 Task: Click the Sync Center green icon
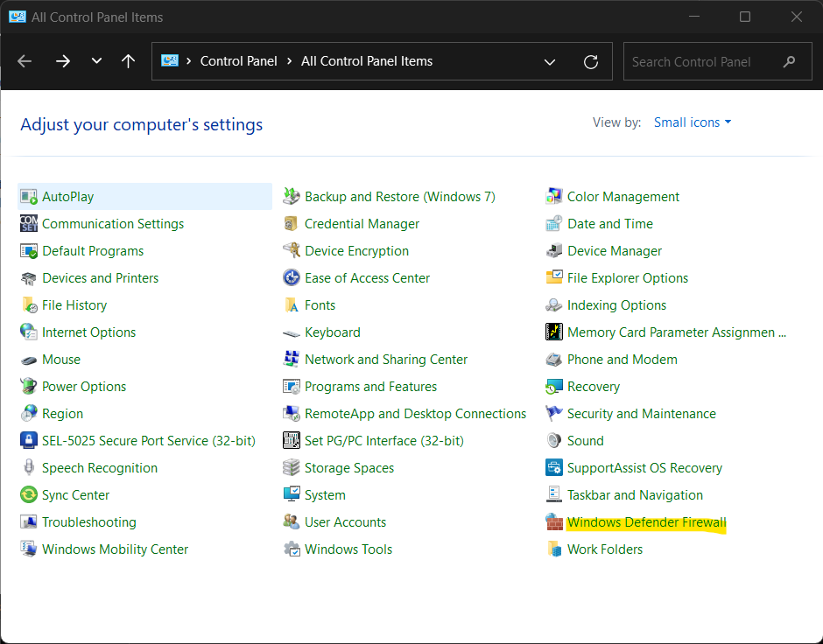click(29, 495)
